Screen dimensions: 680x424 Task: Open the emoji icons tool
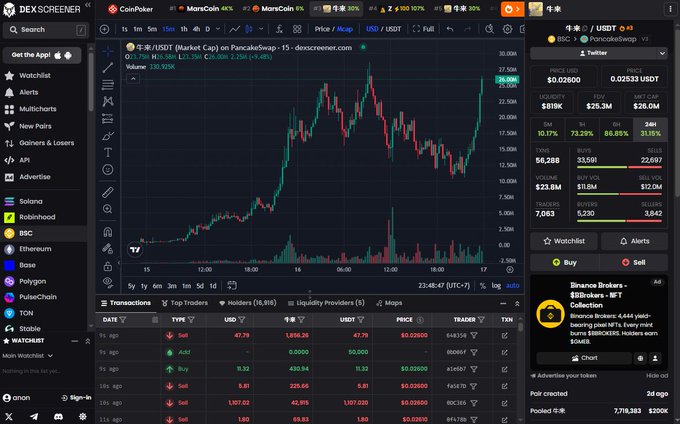tap(108, 170)
